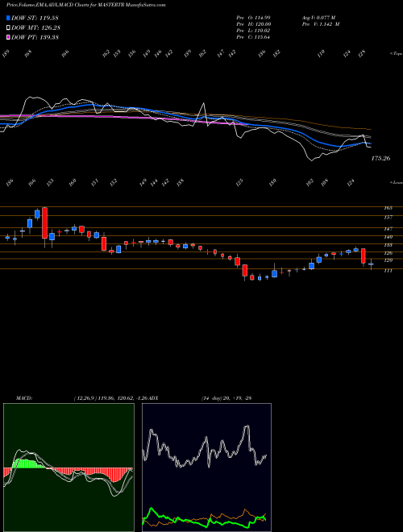
Task: Click the 'Pre C: 115.64' value
Action: click(x=253, y=37)
